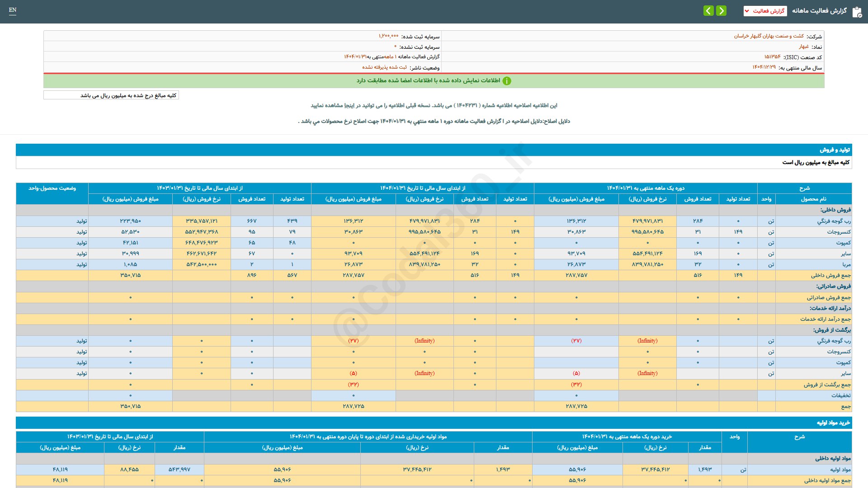Open company link کشت و صنعت بهاران گلبهار خراسان
The width and height of the screenshot is (868, 488).
click(x=769, y=36)
